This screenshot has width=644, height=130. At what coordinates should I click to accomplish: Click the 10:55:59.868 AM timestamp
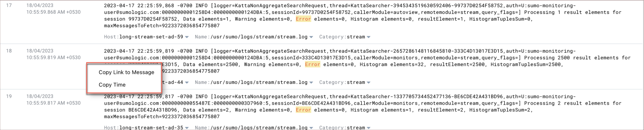[53, 12]
